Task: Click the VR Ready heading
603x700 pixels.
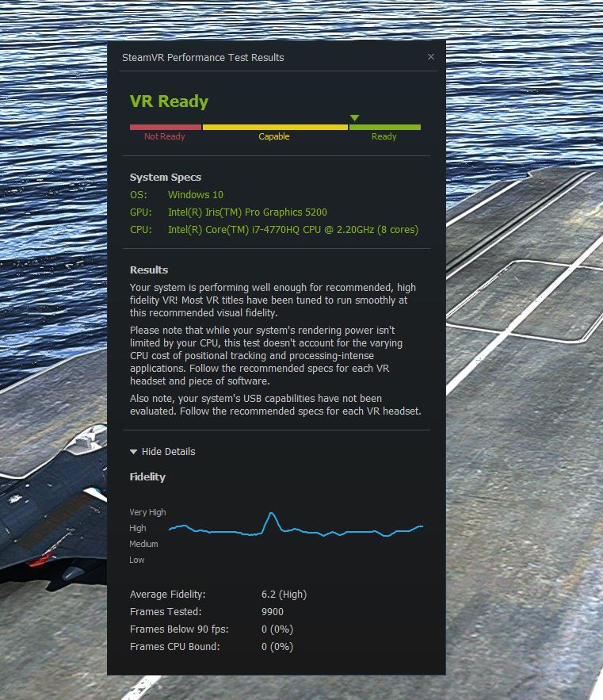Action: [x=169, y=101]
